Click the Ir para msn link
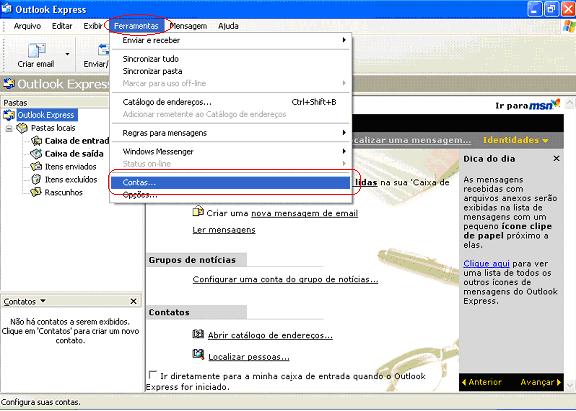The image size is (576, 411). [x=528, y=105]
